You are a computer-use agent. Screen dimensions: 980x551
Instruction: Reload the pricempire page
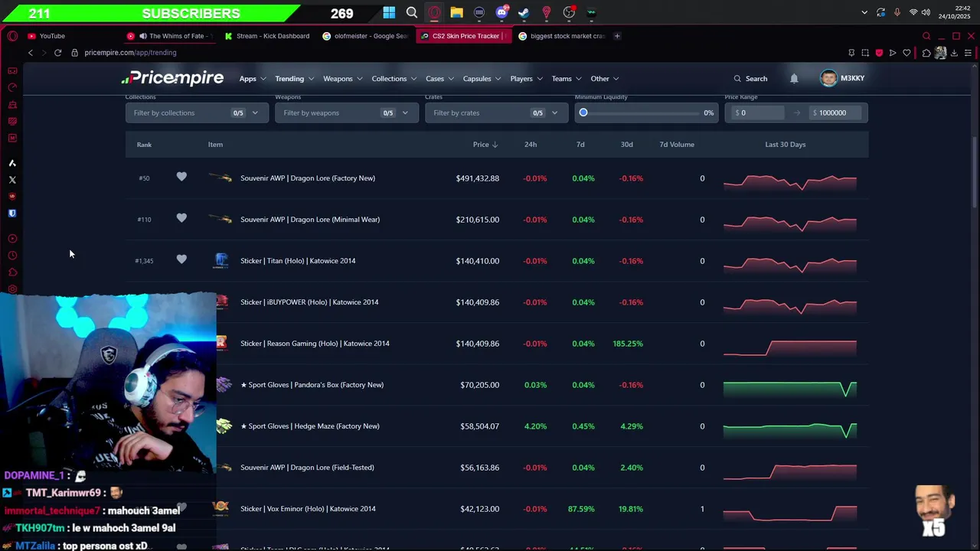[57, 53]
